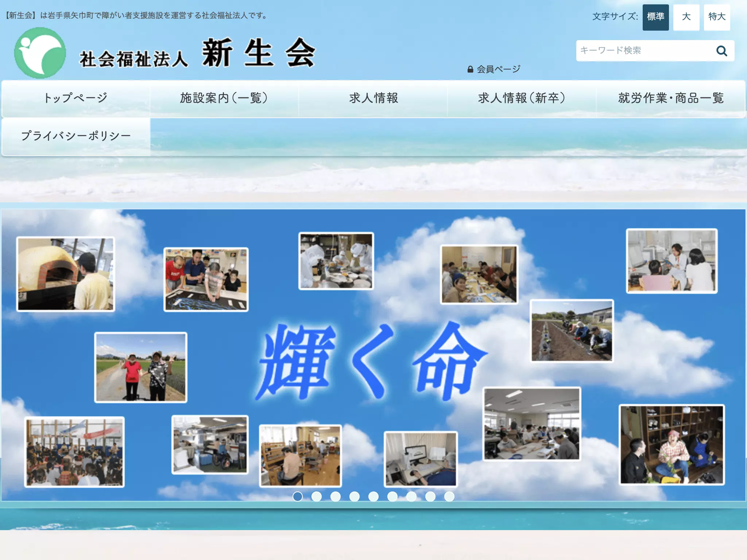Screen dimensions: 747x560
Task: Select the third slideshow dot
Action: pyautogui.click(x=336, y=497)
